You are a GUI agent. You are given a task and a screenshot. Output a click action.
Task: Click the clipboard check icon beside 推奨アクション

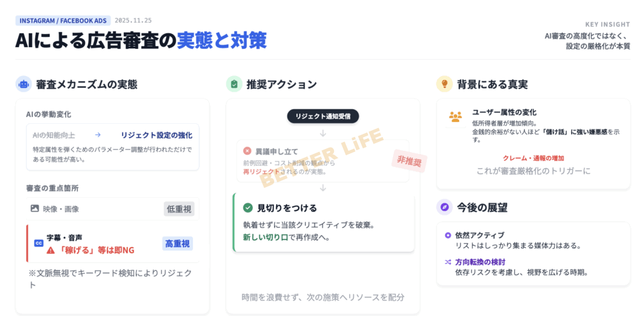pos(234,84)
